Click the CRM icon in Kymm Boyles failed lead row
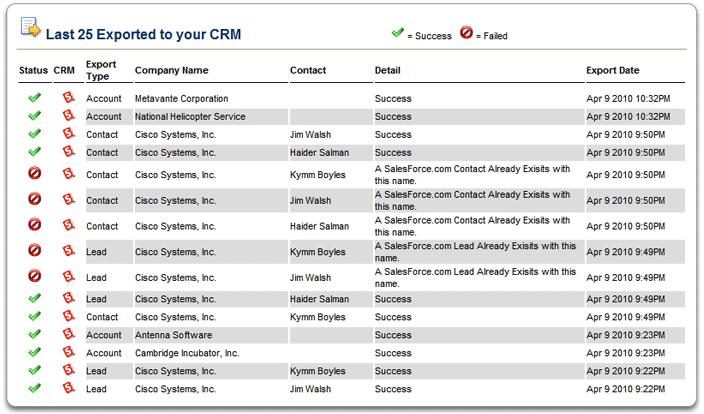 click(68, 250)
